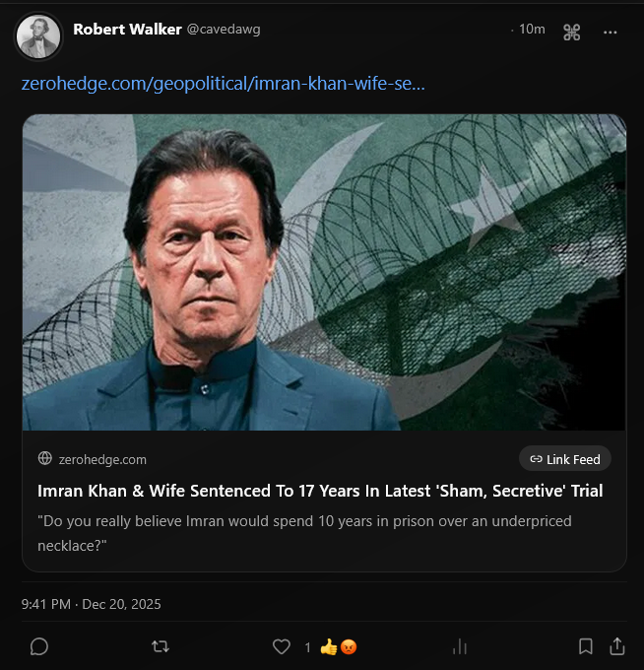Screen dimensions: 644x670
Task: Click the 10m relative timestamp
Action: [x=532, y=30]
